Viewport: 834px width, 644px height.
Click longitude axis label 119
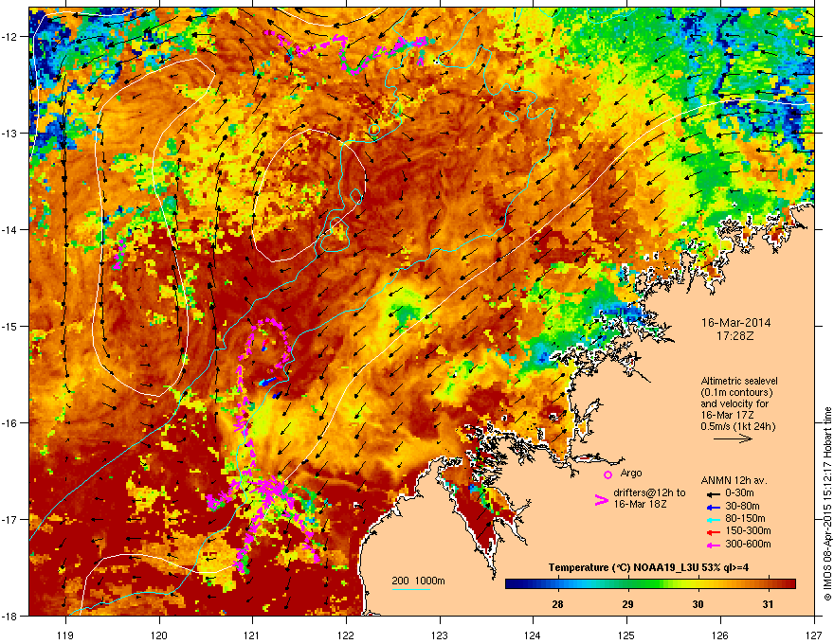coord(65,635)
